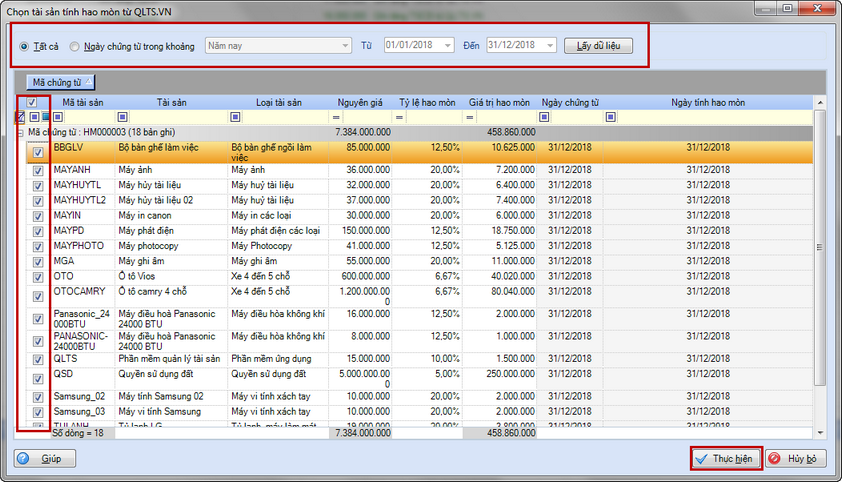Uncheck the MAYHUYTL row checkbox
This screenshot has width=842, height=482.
[38, 186]
